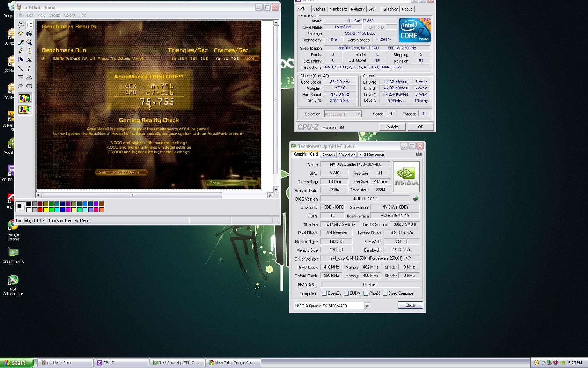Image resolution: width=588 pixels, height=368 pixels.
Task: Choose the Pick Color eyedropper tool
Action: pos(21,43)
